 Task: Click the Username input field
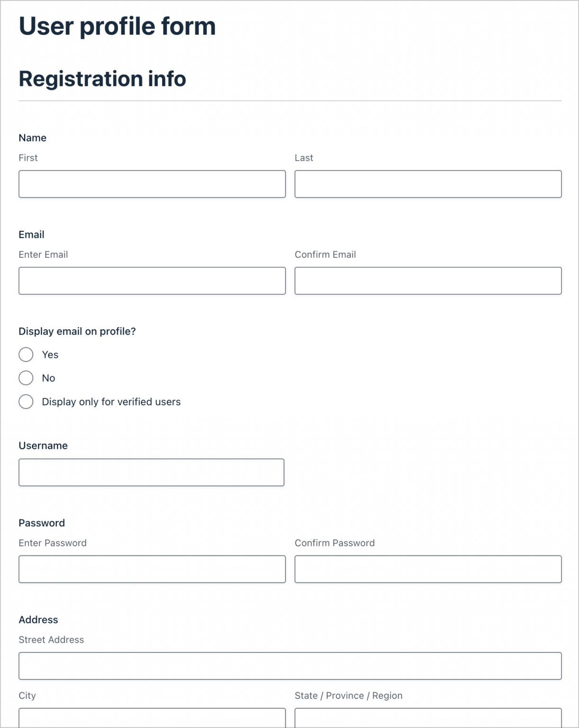click(151, 472)
